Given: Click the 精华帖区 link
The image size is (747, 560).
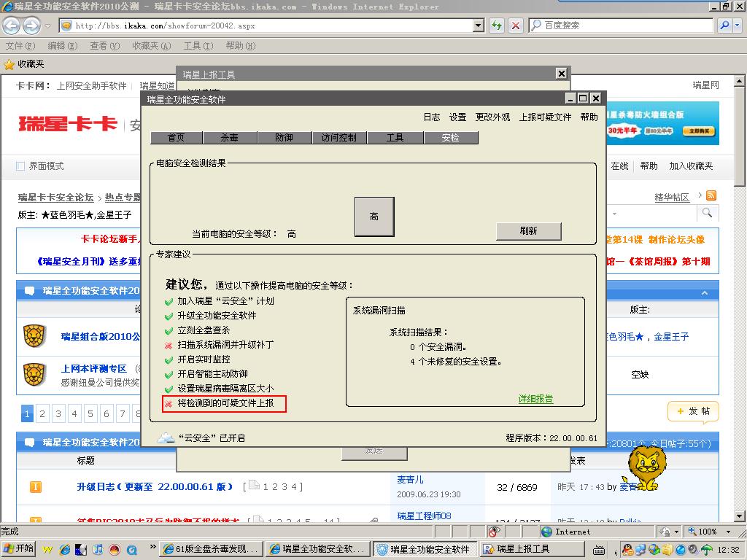Looking at the screenshot, I should (672, 197).
